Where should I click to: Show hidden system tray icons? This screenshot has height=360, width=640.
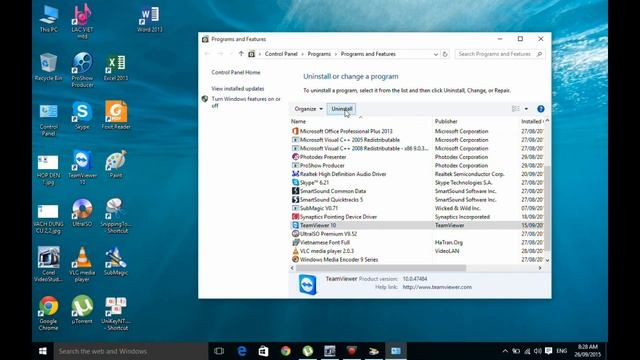505,351
